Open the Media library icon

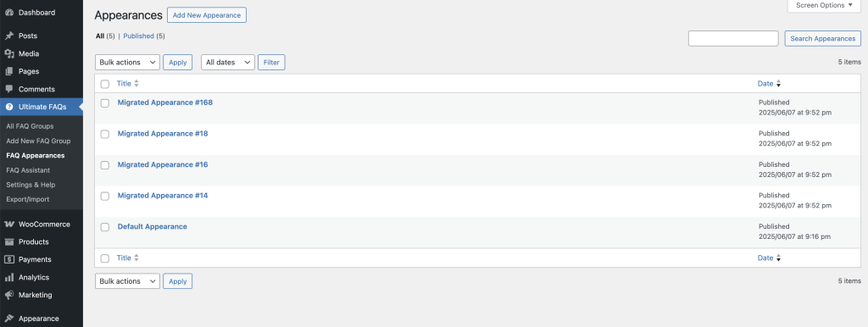click(x=8, y=53)
